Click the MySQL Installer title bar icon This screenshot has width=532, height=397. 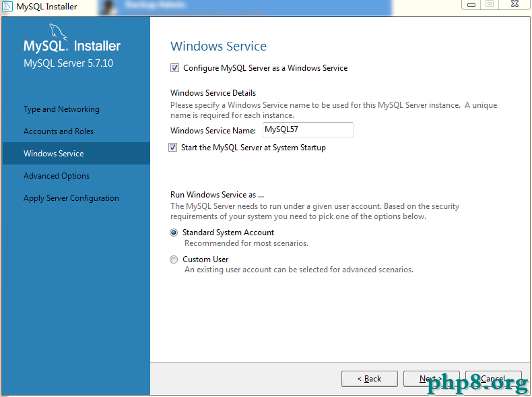7,6
